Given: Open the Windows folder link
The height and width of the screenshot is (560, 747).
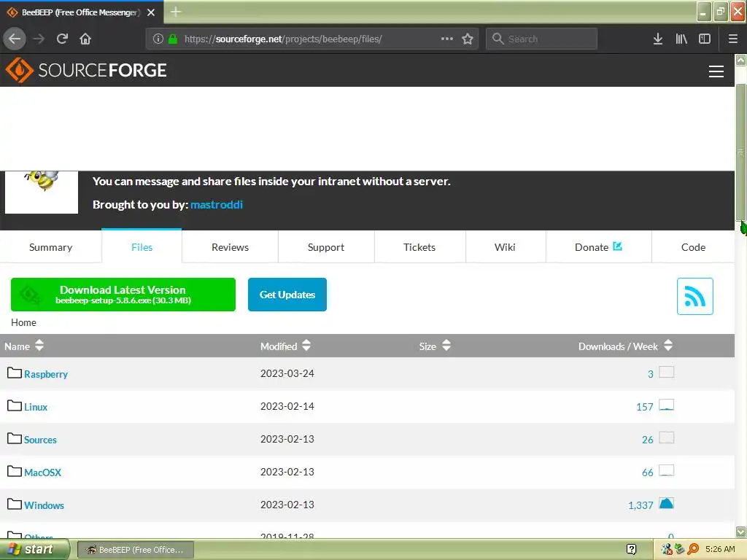Looking at the screenshot, I should [x=44, y=506].
